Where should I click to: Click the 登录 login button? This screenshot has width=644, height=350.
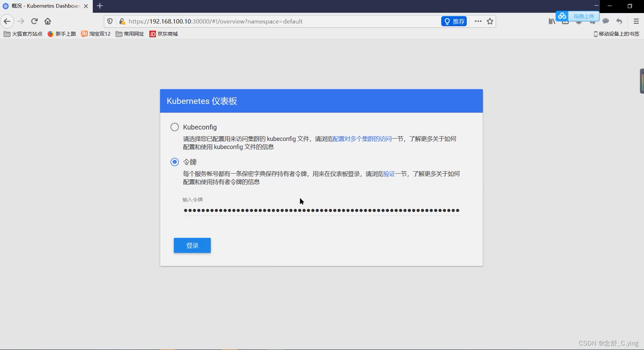point(192,245)
